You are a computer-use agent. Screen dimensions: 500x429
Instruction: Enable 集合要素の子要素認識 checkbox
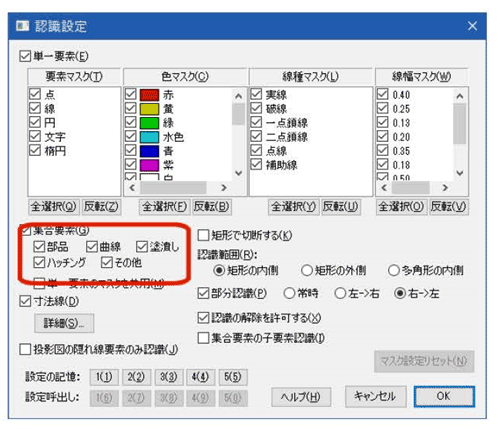pos(203,338)
